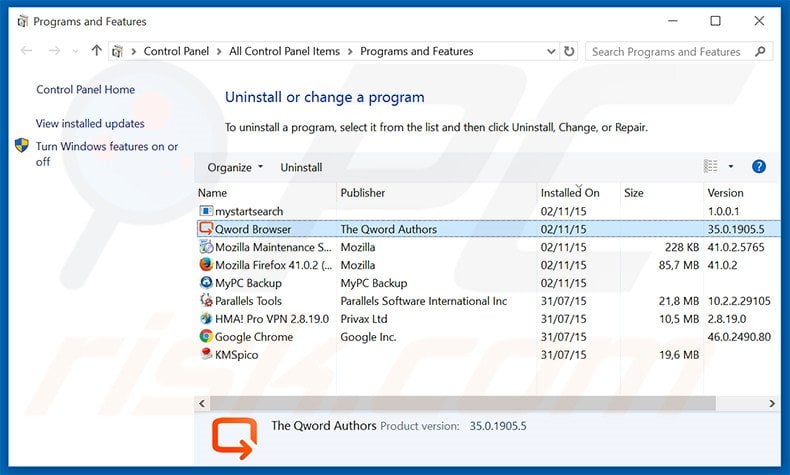790x475 pixels.
Task: Click the back navigation arrow
Action: point(26,51)
